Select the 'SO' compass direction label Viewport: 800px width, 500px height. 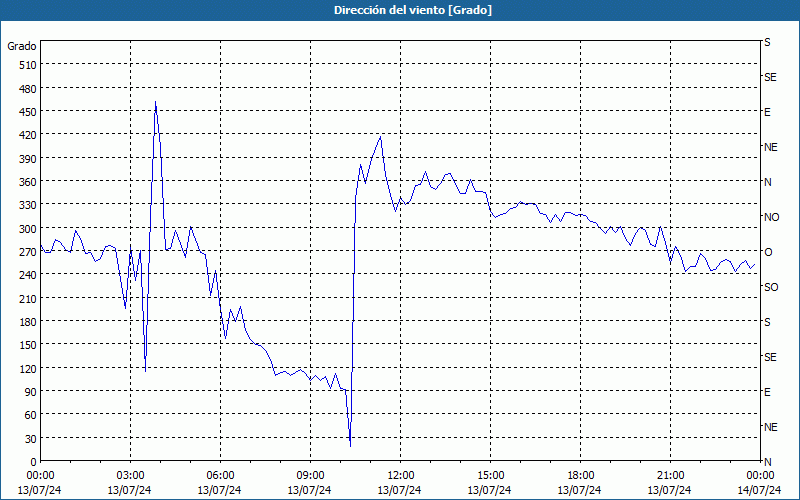coord(771,287)
